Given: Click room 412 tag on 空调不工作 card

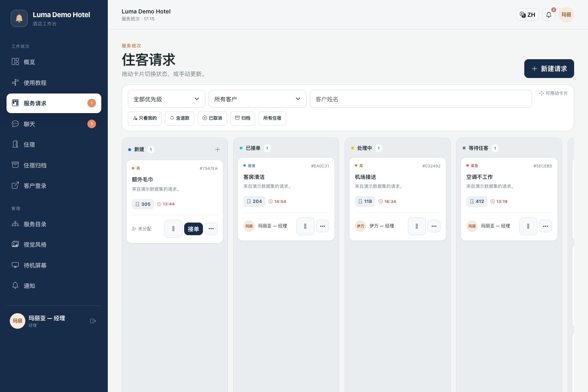Looking at the screenshot, I should (477, 201).
